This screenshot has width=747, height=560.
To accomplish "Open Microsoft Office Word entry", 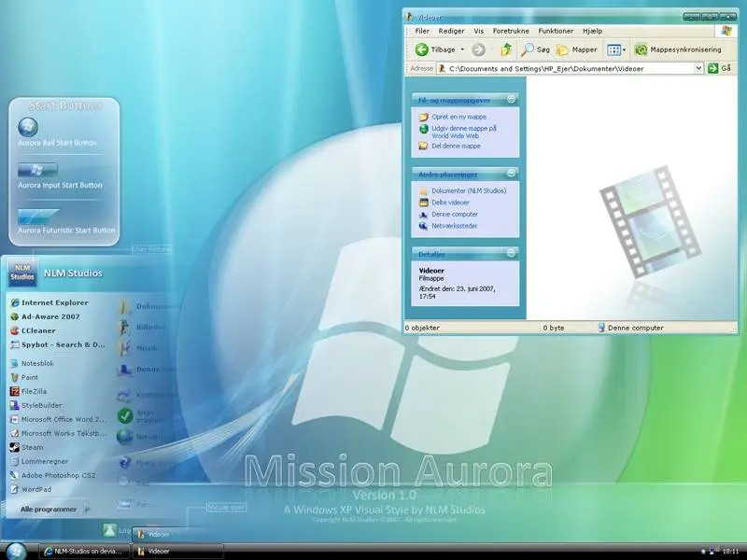I will pos(58,419).
